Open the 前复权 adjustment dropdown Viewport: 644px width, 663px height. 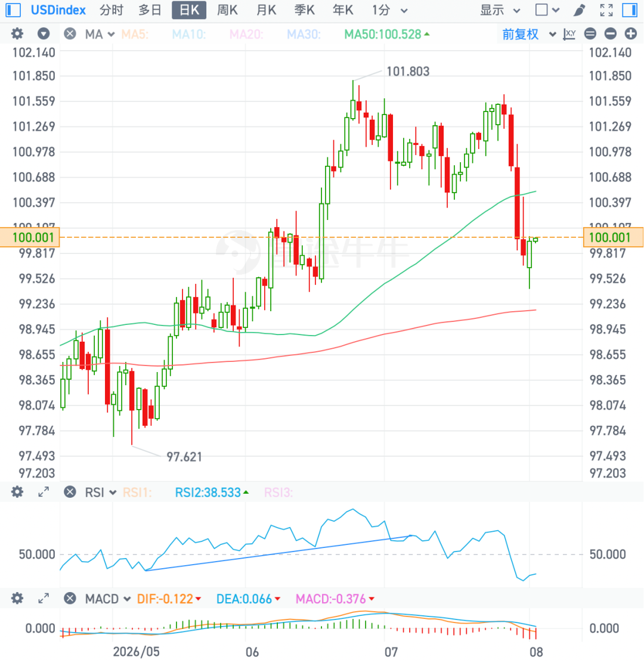pyautogui.click(x=529, y=34)
